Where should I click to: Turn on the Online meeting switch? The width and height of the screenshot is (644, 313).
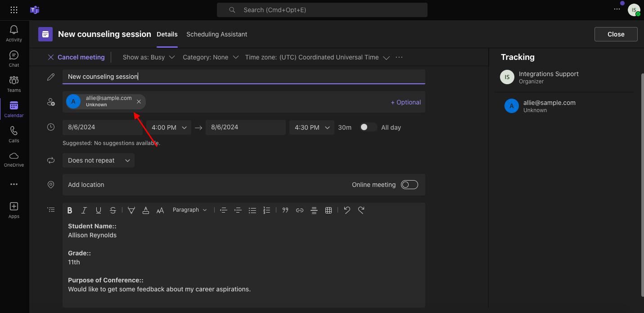tap(409, 185)
